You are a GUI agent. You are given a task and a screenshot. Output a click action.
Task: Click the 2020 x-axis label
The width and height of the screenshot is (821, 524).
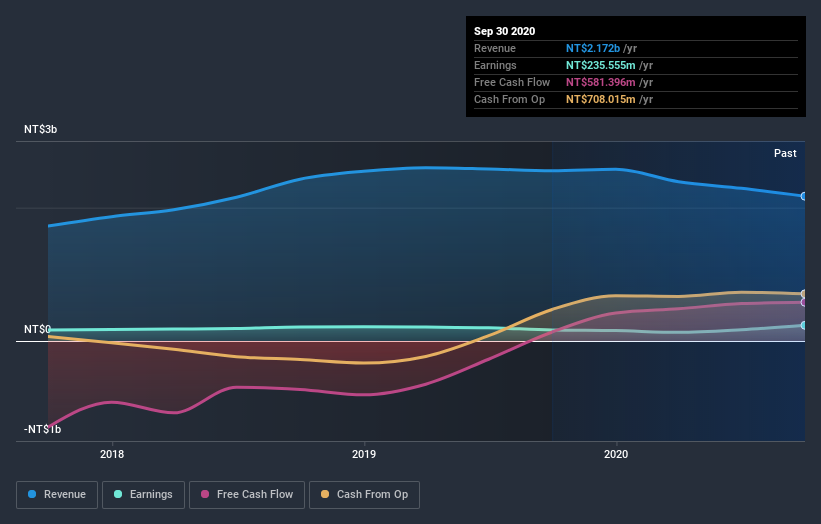[x=616, y=454]
